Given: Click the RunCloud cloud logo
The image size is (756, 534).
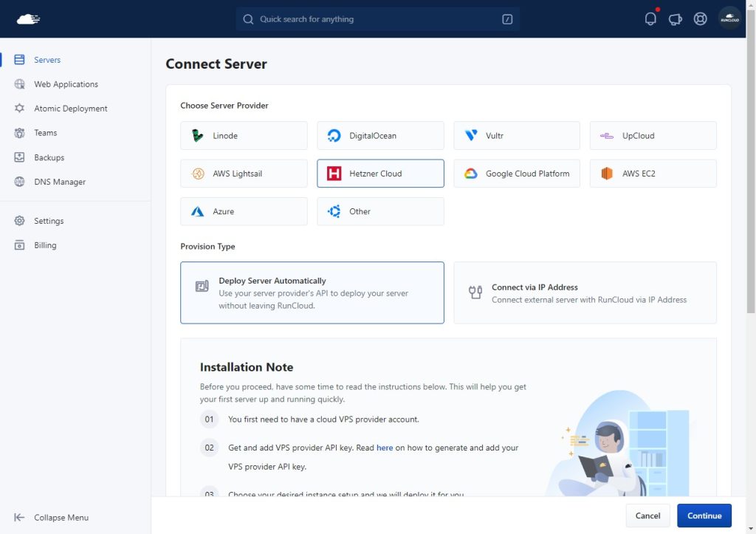Looking at the screenshot, I should click(x=28, y=19).
